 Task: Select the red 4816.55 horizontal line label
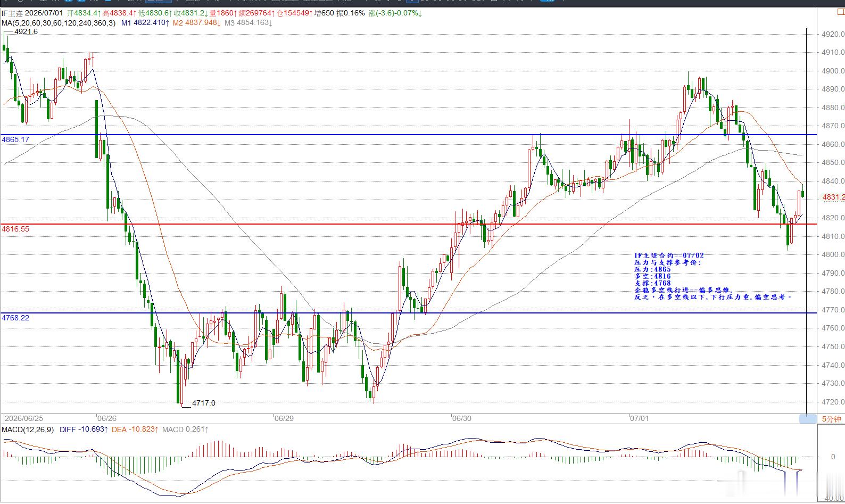tap(15, 229)
